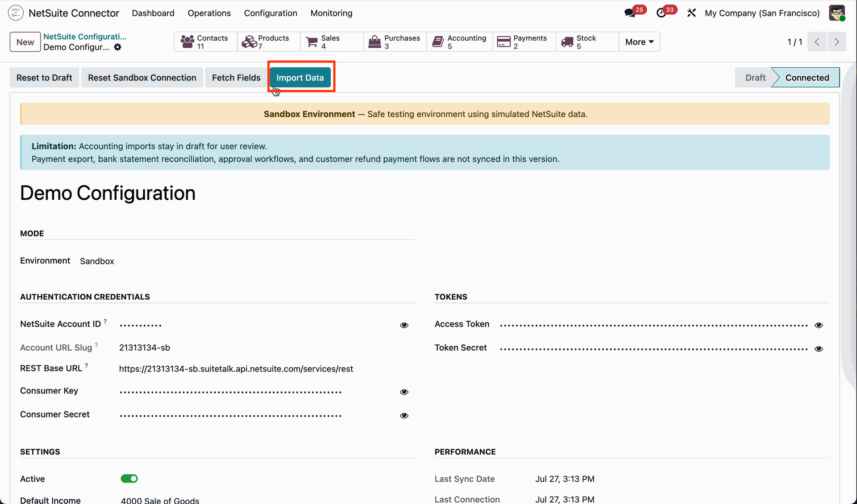Screen dimensions: 857x504
Task: Click the Sandbox Environment banner text
Action: pos(425,114)
